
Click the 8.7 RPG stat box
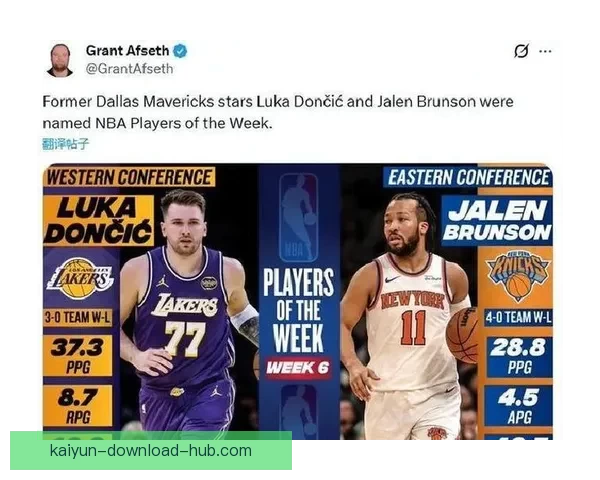click(x=78, y=406)
